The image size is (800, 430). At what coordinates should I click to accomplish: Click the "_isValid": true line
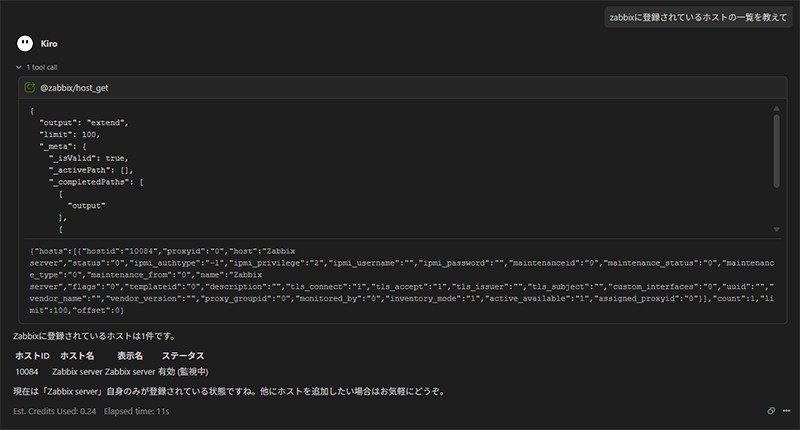click(x=89, y=158)
